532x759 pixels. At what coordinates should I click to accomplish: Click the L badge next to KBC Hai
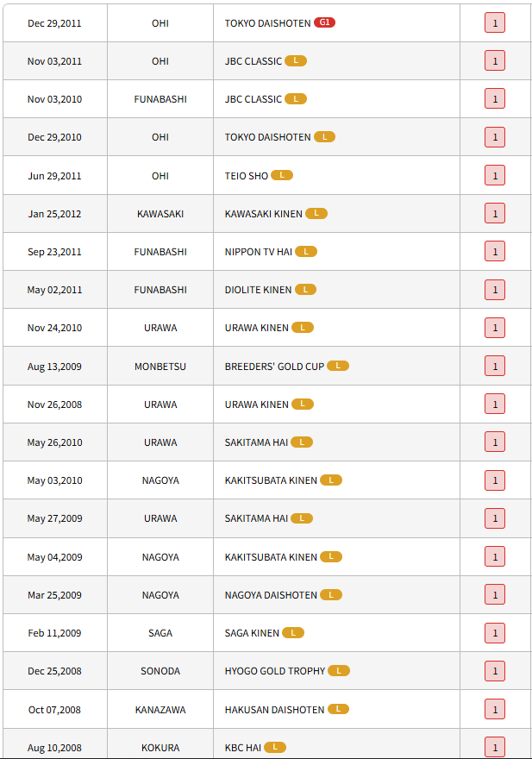(x=275, y=747)
